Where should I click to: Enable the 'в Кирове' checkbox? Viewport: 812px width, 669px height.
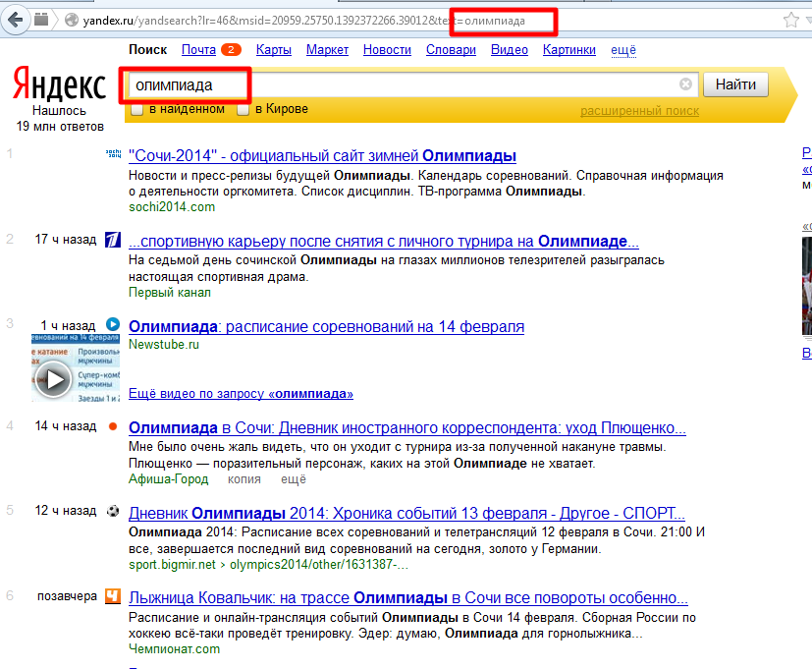pos(243,109)
